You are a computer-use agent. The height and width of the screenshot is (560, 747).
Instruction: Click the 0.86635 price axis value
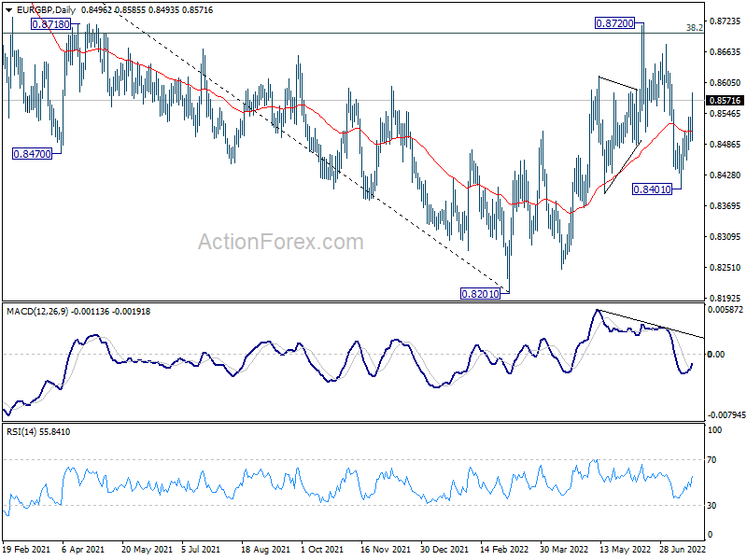(x=726, y=52)
